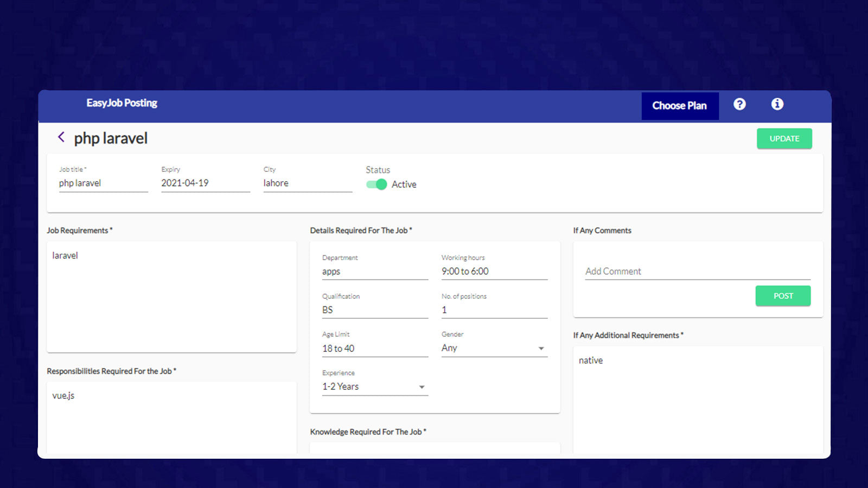Open the help question mark icon

739,104
